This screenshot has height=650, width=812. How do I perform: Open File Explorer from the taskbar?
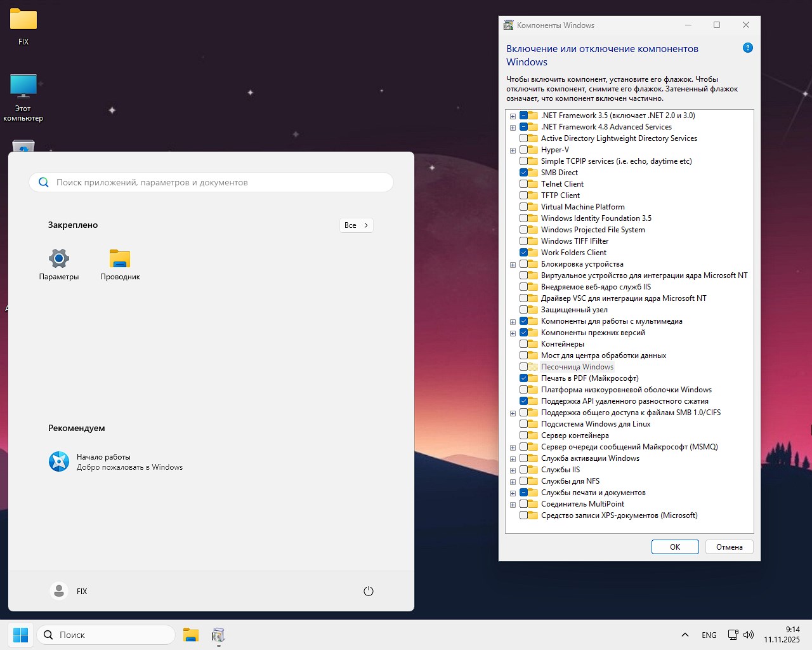click(x=191, y=634)
